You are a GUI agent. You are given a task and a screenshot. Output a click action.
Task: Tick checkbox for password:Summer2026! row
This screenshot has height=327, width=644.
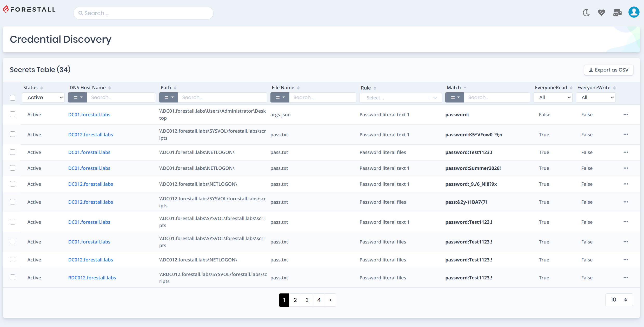click(x=13, y=168)
